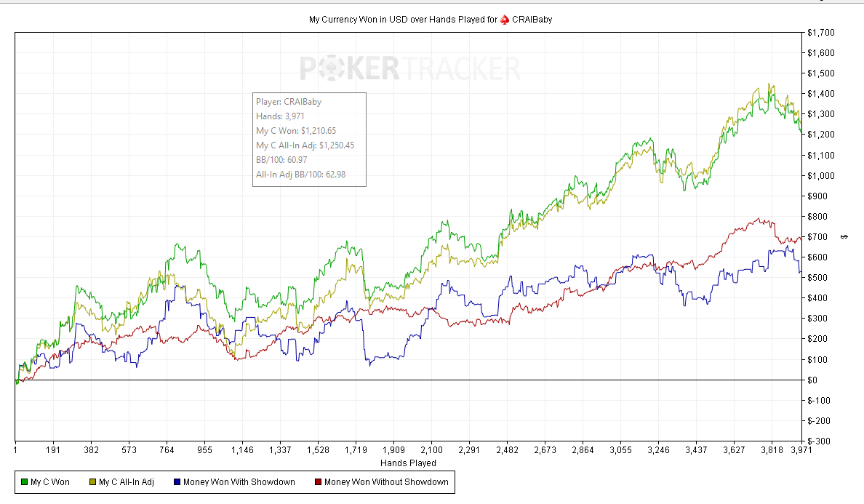The image size is (864, 504).
Task: Click the $-300 y-axis label
Action: tap(819, 441)
